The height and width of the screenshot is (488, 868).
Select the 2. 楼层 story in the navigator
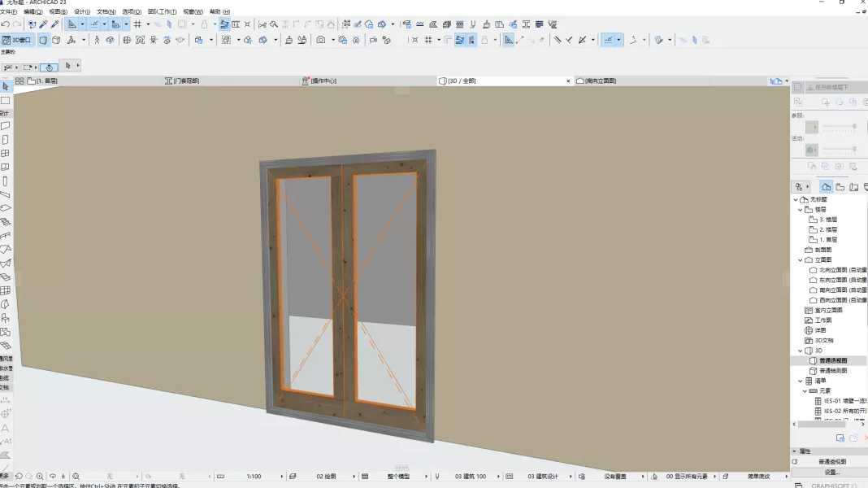tap(823, 230)
